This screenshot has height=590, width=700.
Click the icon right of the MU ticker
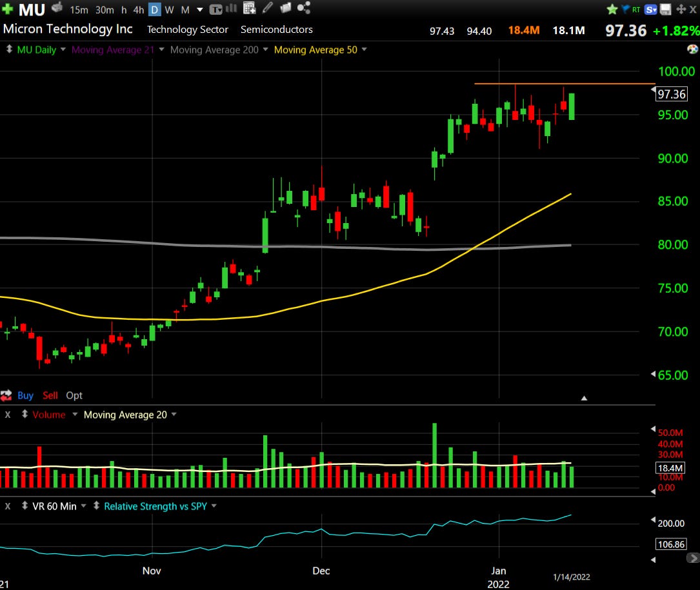(57, 7)
